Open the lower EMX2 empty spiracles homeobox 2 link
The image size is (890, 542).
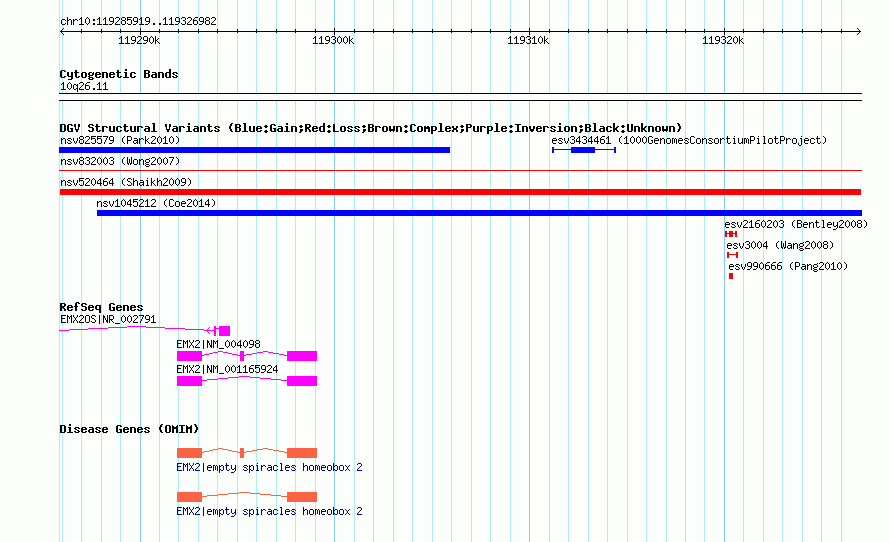coord(269,511)
